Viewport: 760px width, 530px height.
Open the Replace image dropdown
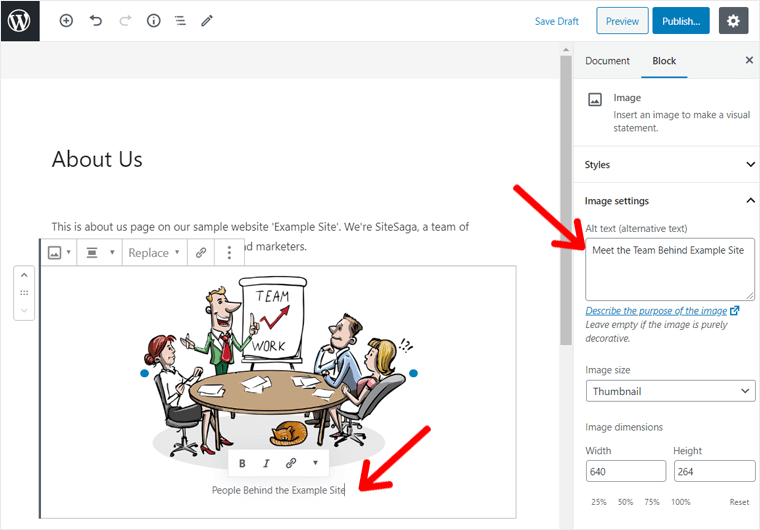[x=154, y=253]
